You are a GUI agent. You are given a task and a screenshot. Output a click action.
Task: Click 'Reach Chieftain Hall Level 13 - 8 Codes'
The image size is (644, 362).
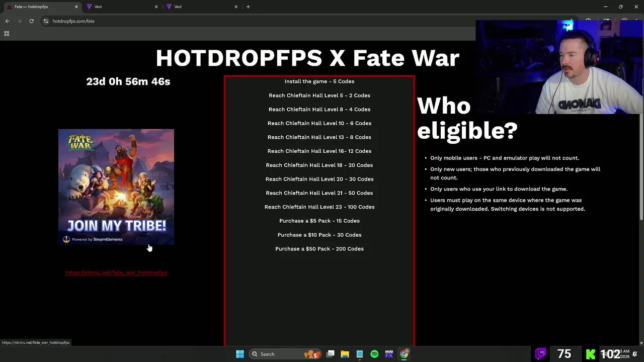(x=319, y=137)
